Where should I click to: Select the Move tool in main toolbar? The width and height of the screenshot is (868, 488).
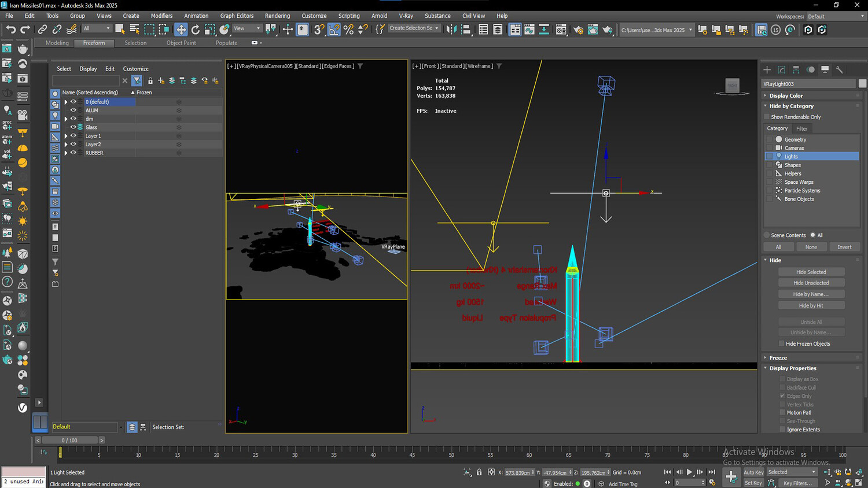click(x=181, y=29)
